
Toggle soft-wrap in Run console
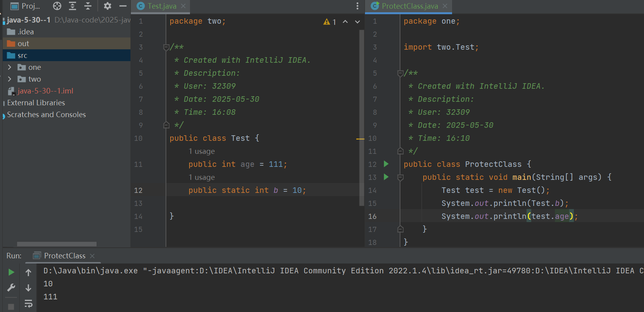tap(28, 303)
